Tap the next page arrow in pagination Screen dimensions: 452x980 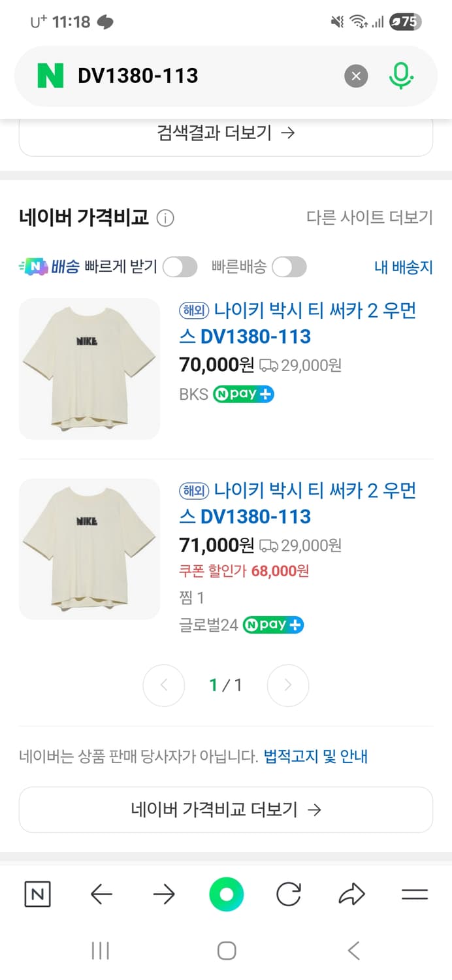pos(288,685)
